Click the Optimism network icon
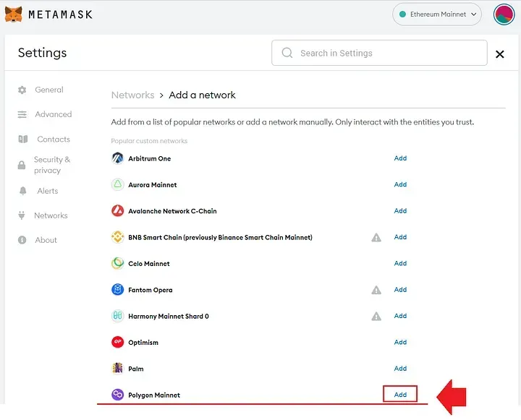Image resolution: width=521 pixels, height=420 pixels. click(x=117, y=343)
